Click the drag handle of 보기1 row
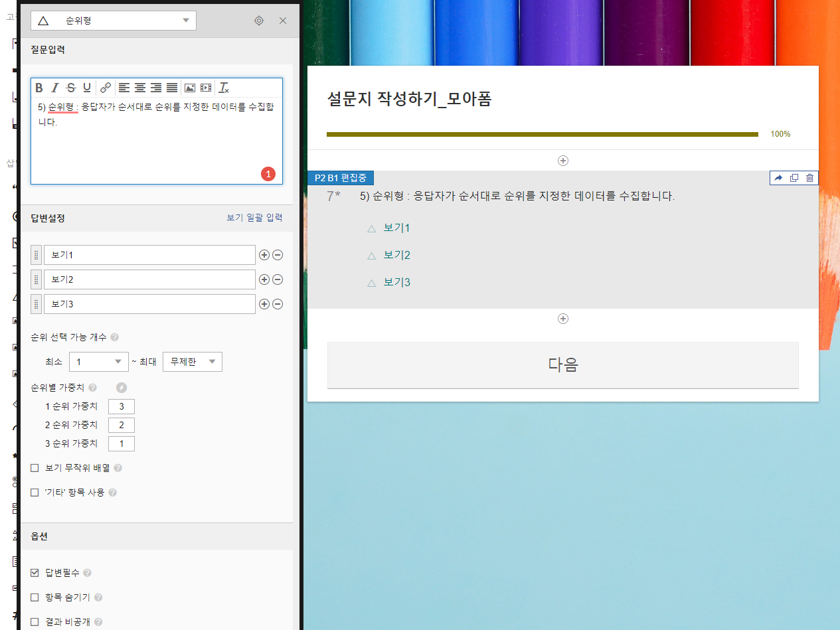This screenshot has width=840, height=630. coord(37,255)
